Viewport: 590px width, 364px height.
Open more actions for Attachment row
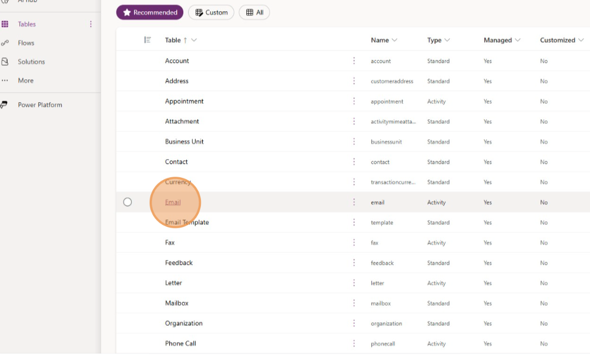point(354,122)
